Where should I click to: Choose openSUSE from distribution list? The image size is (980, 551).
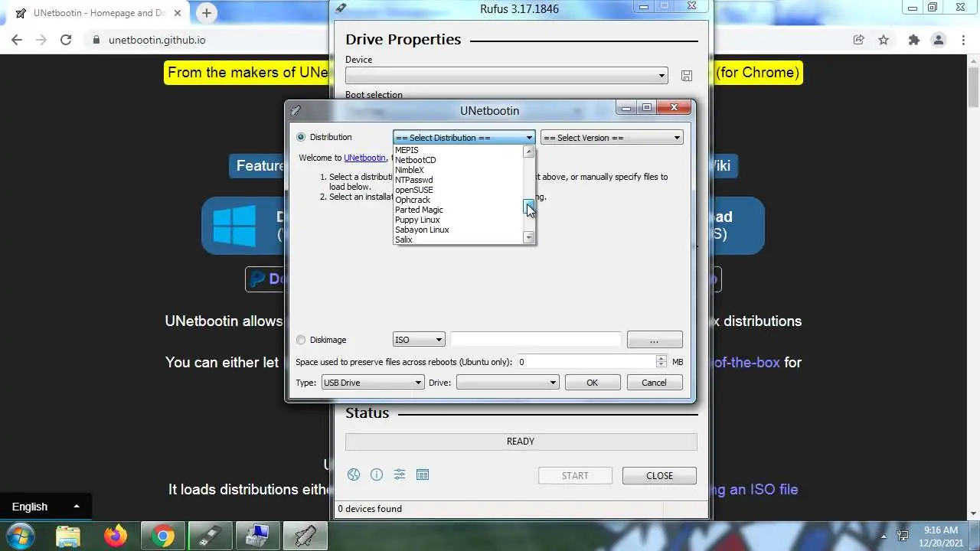(458, 190)
